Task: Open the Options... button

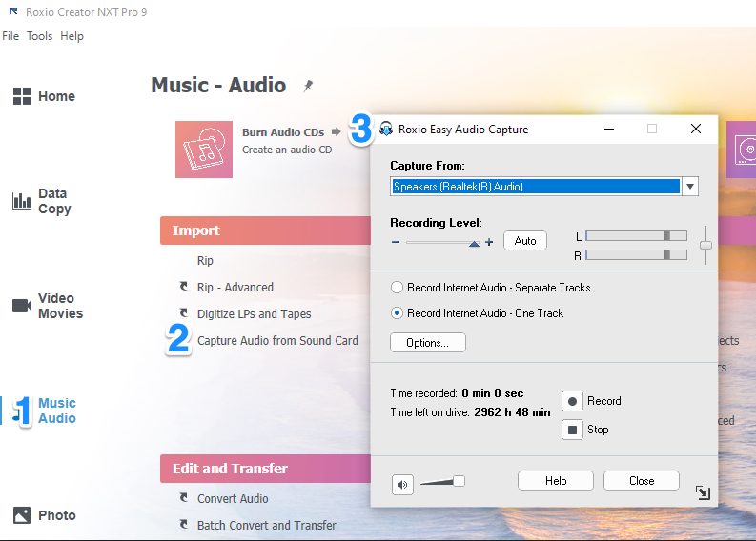Action: pyautogui.click(x=428, y=343)
